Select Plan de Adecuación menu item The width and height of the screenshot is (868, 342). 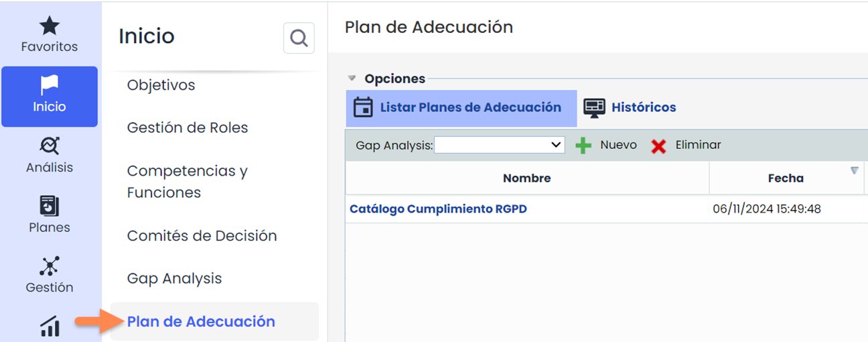pyautogui.click(x=201, y=322)
